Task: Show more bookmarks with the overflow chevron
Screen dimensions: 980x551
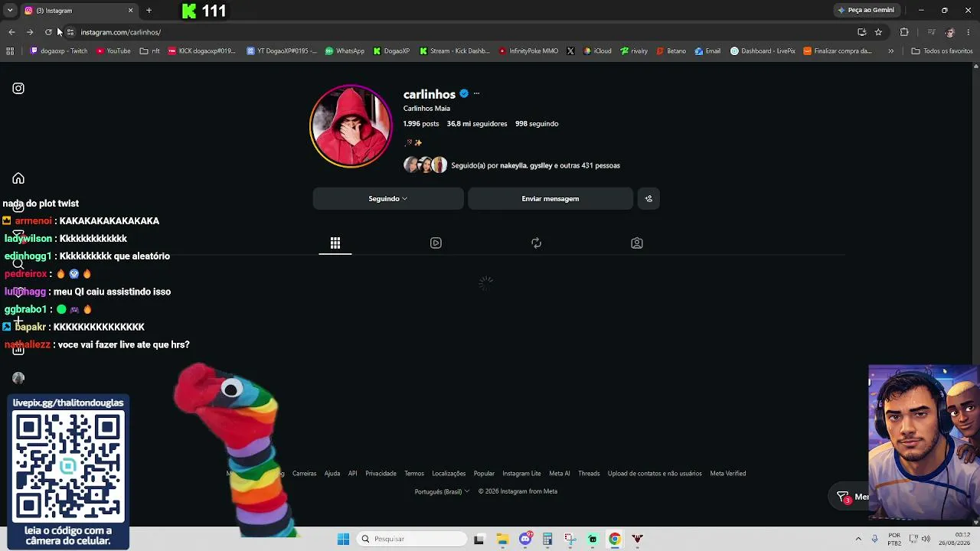Action: click(891, 51)
